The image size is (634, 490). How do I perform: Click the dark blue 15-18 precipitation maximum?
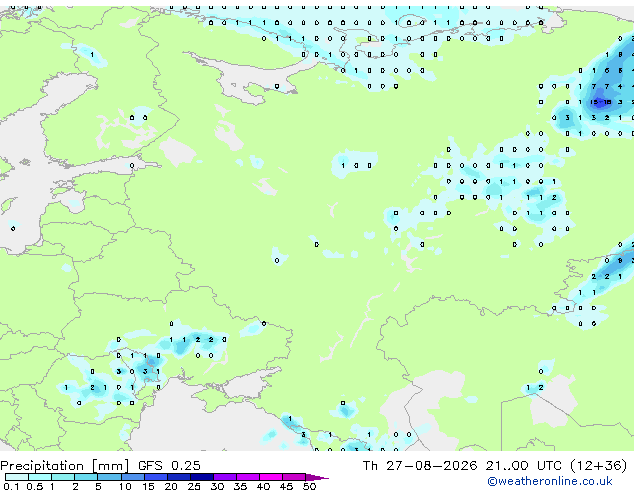tap(600, 102)
